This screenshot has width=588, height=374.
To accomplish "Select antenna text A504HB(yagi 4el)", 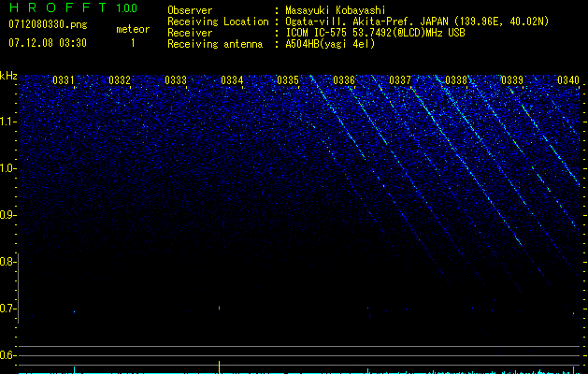I will point(330,44).
